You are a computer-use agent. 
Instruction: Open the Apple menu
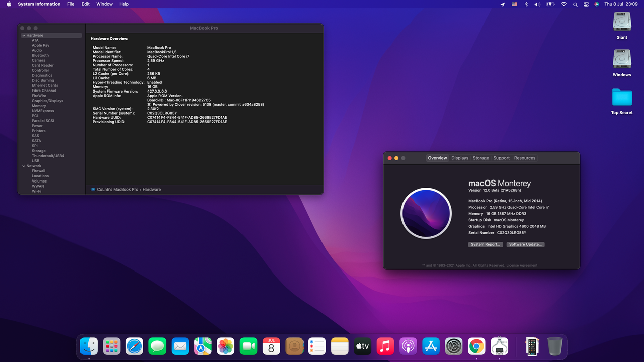click(x=9, y=4)
